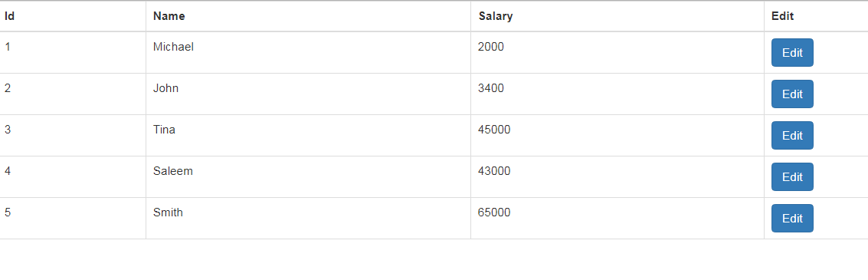Viewport: 868px width, 280px height.
Task: Select the name cell Tina
Action: (165, 130)
